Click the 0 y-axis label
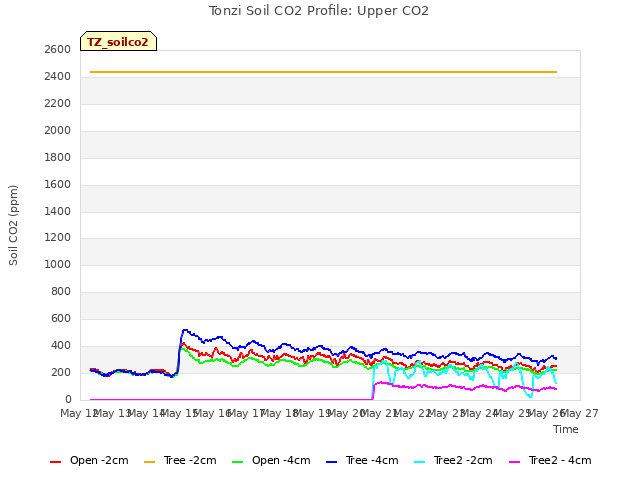This screenshot has width=640, height=480. point(68,399)
